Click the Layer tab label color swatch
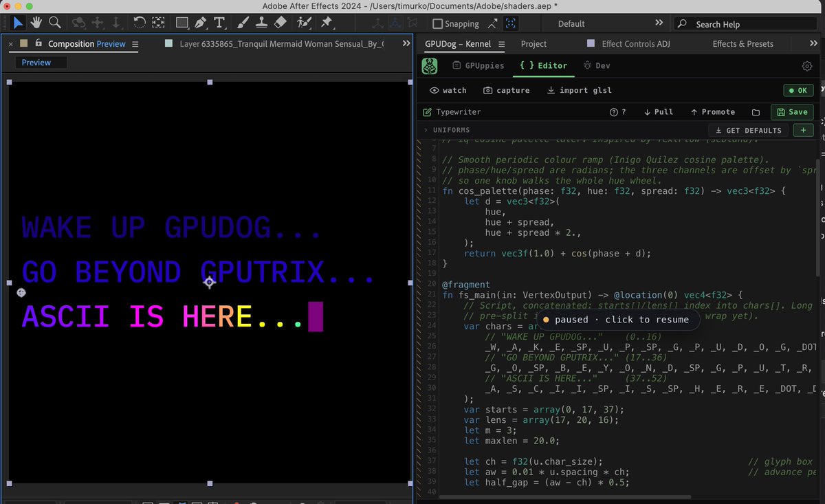The height and width of the screenshot is (504, 825). [169, 43]
